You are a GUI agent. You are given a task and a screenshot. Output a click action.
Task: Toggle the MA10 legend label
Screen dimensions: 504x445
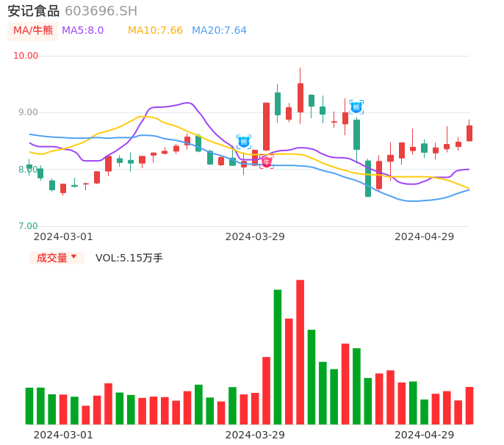point(155,31)
